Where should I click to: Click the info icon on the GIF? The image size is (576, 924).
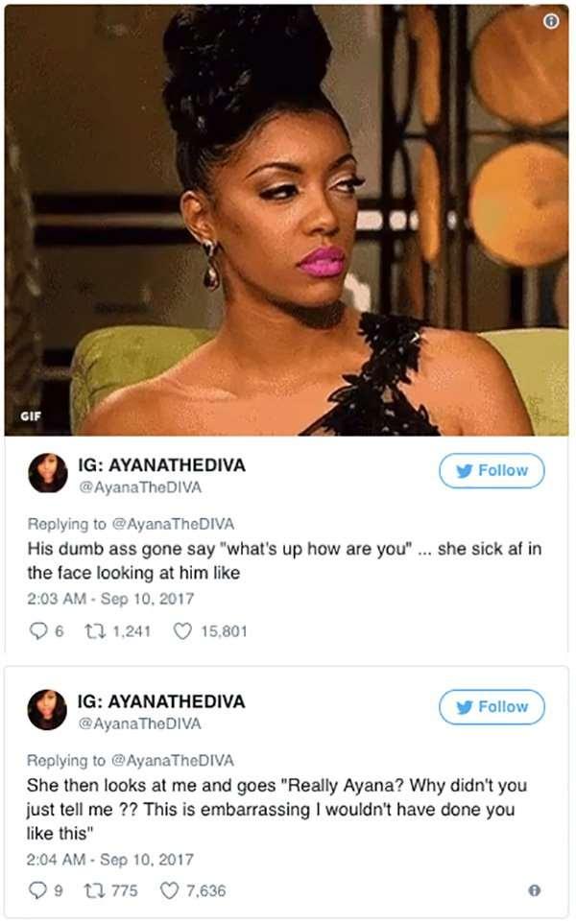pyautogui.click(x=551, y=21)
